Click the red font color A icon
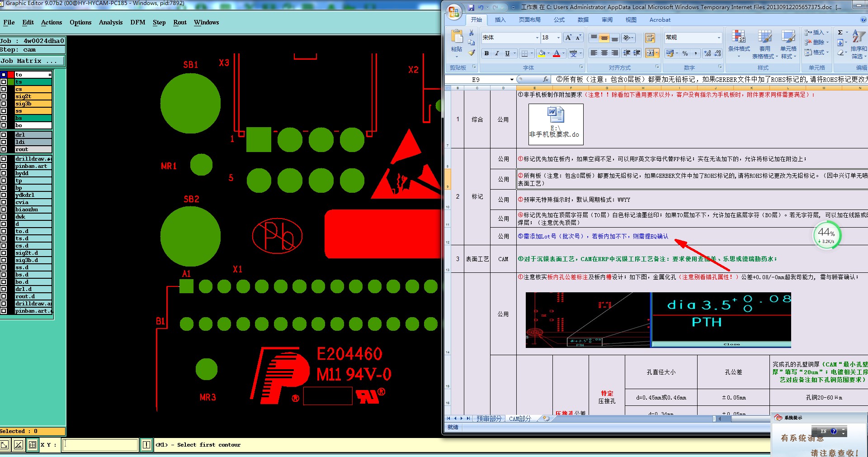Screen dimensions: 868x457 [557, 53]
